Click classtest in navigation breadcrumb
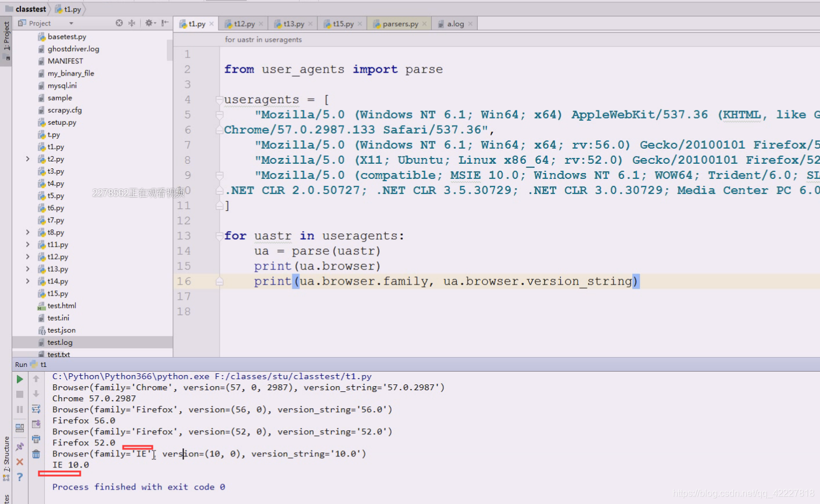 pos(26,9)
